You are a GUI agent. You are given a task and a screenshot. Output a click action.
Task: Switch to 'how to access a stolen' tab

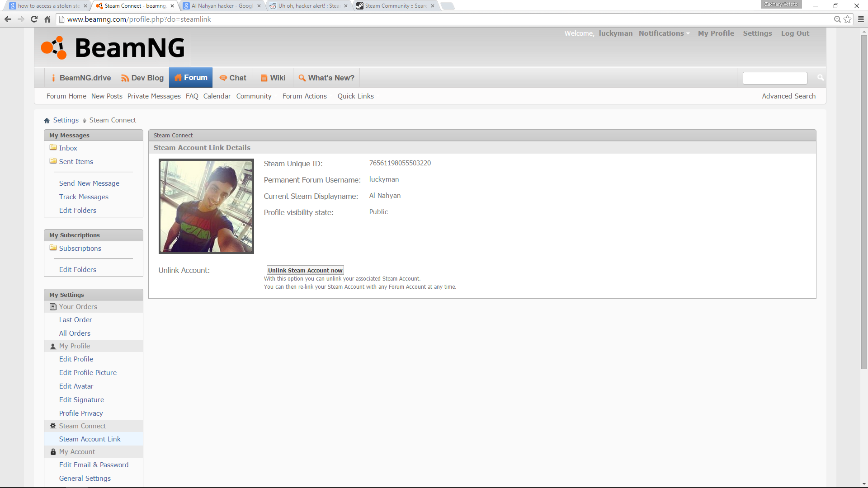(x=47, y=6)
